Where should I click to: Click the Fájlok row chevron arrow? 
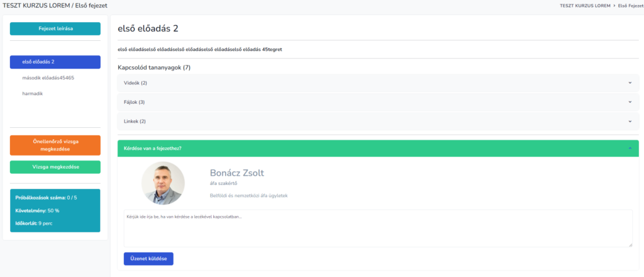pos(630,102)
